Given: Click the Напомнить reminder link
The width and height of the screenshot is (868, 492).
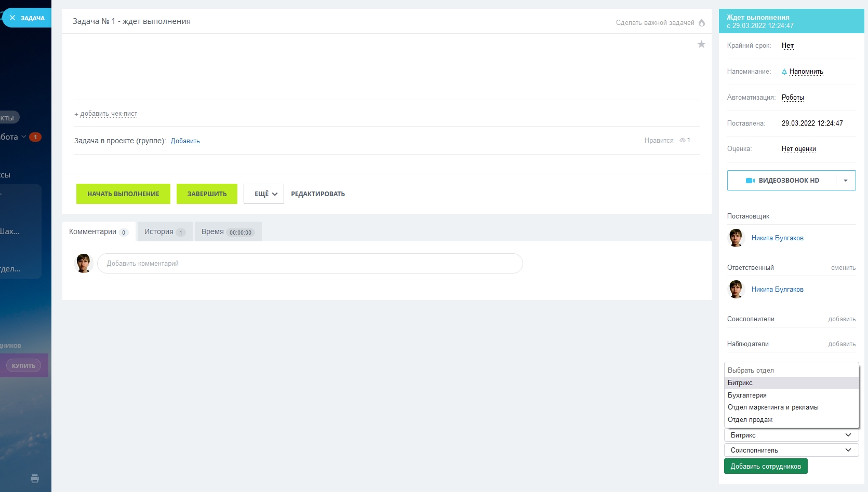Looking at the screenshot, I should click(x=806, y=72).
